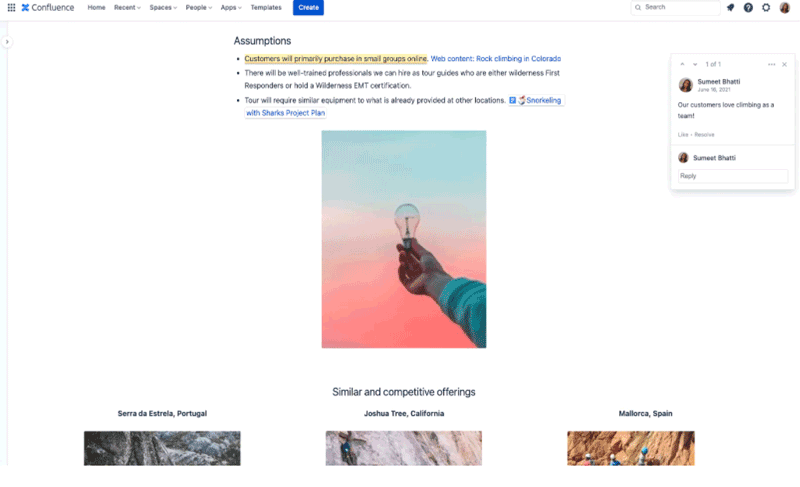Open the Templates menu item

(266, 7)
